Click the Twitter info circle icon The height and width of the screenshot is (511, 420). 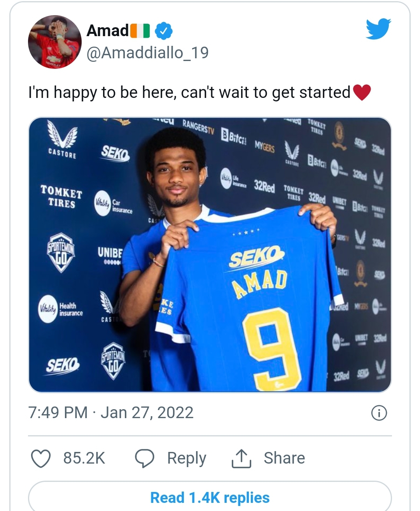(x=379, y=413)
